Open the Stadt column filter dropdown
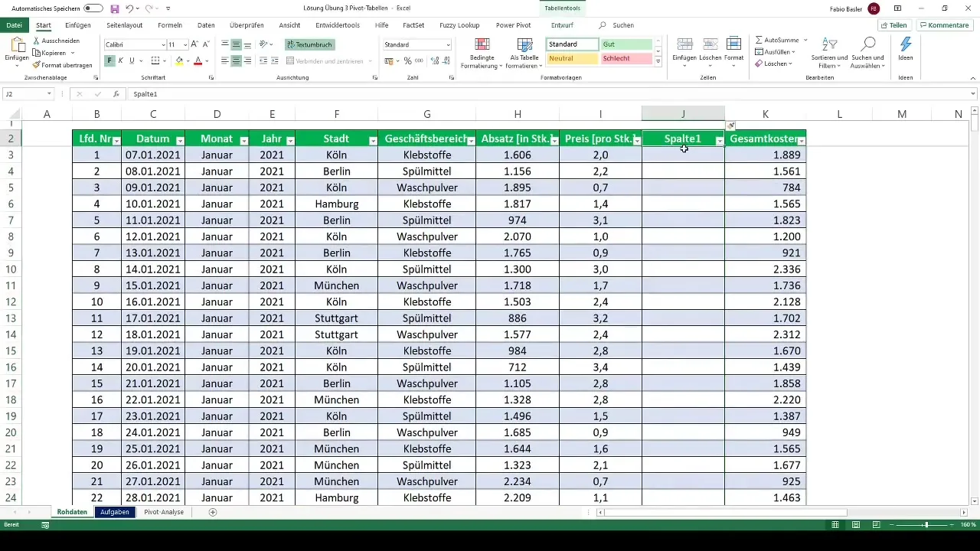This screenshot has width=980, height=551. [373, 141]
